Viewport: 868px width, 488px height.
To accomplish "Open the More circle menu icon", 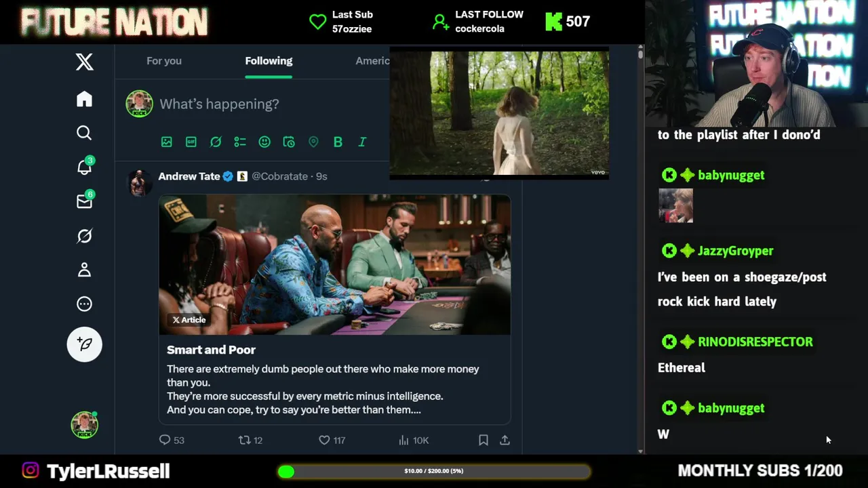I will 84,304.
